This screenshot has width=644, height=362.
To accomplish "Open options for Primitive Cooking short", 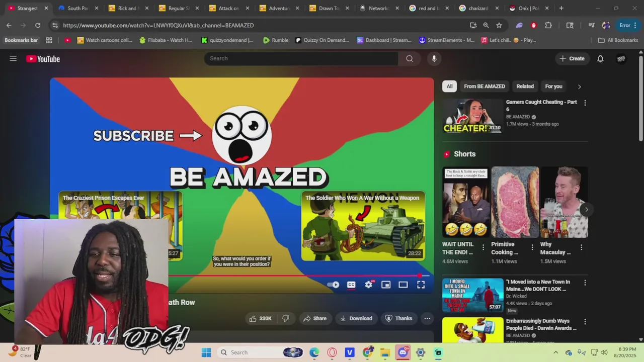I will click(532, 247).
